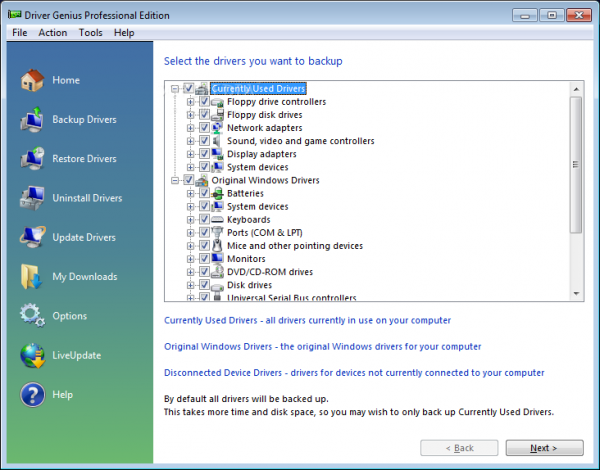
Task: Uncheck the Monitors checkbox
Action: click(x=204, y=258)
